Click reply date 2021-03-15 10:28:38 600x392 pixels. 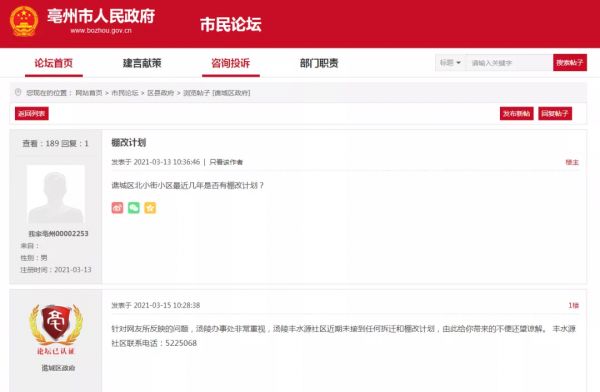[166, 305]
